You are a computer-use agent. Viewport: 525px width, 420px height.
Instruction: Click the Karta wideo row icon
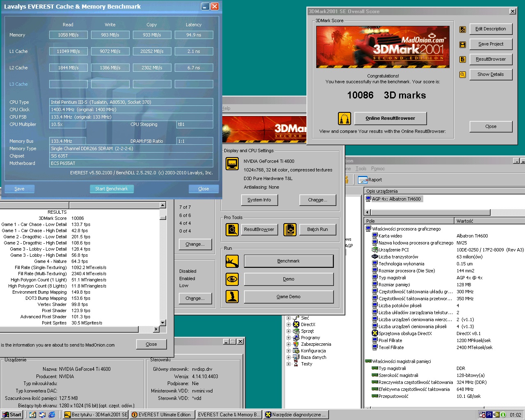point(374,236)
